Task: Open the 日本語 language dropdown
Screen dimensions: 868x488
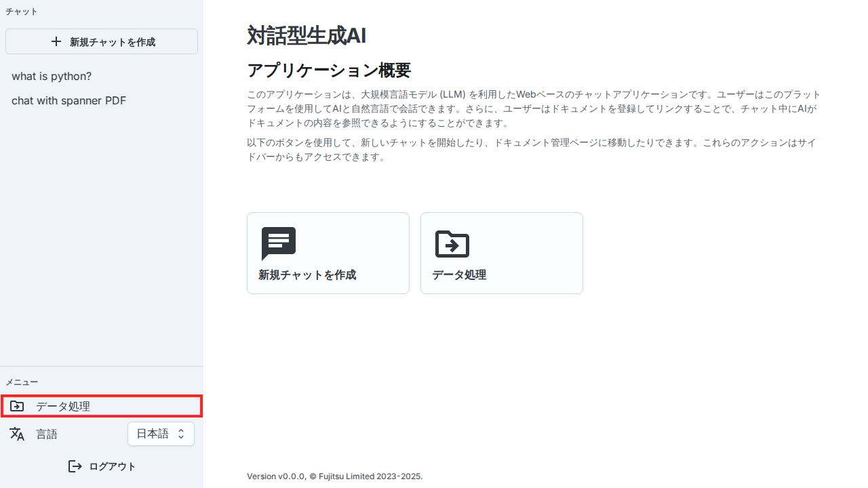Action: click(161, 434)
